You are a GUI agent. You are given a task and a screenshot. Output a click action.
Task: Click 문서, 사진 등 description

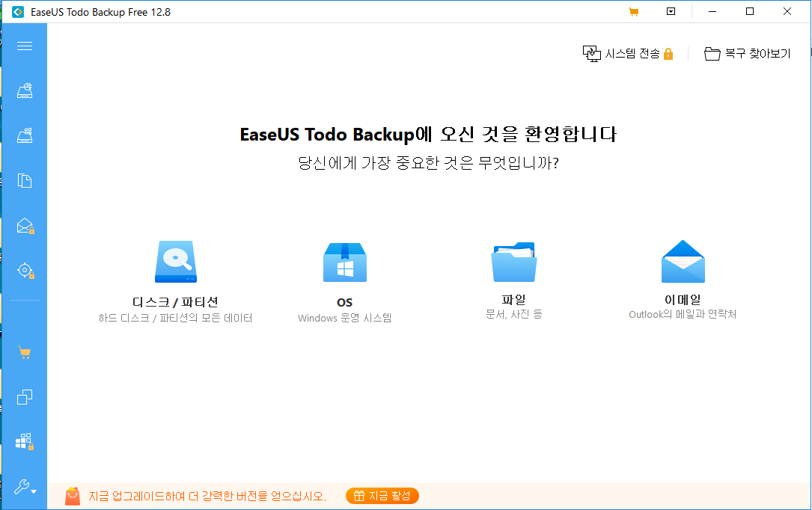point(513,314)
